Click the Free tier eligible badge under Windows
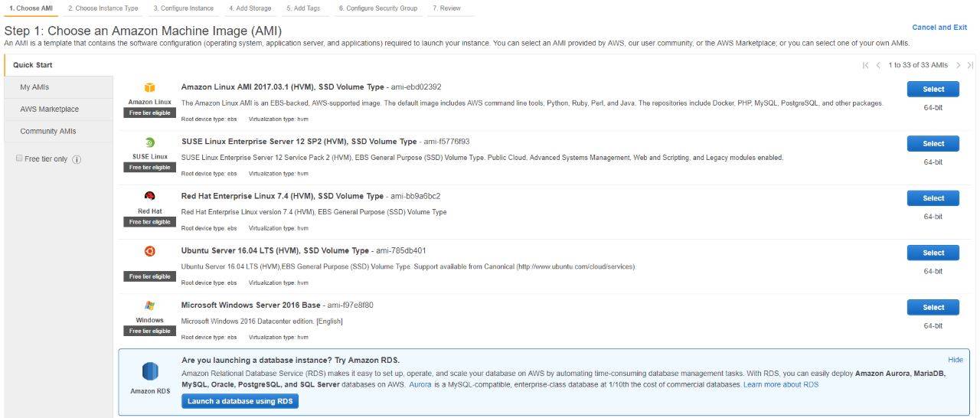 tap(150, 331)
